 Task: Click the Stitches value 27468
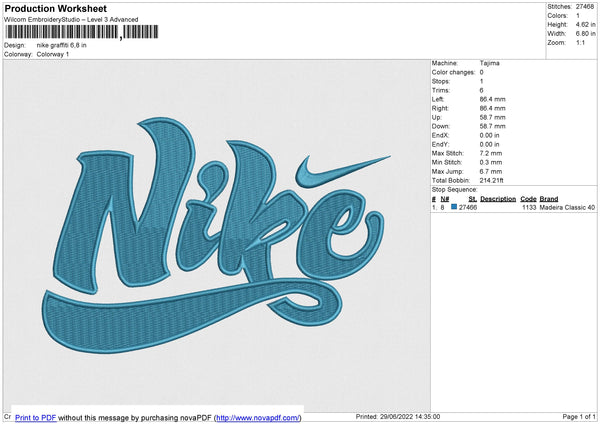(x=585, y=7)
